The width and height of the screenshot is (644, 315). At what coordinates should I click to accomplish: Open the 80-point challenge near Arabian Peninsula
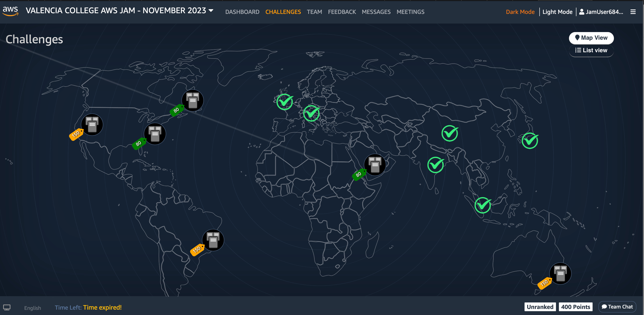click(375, 165)
